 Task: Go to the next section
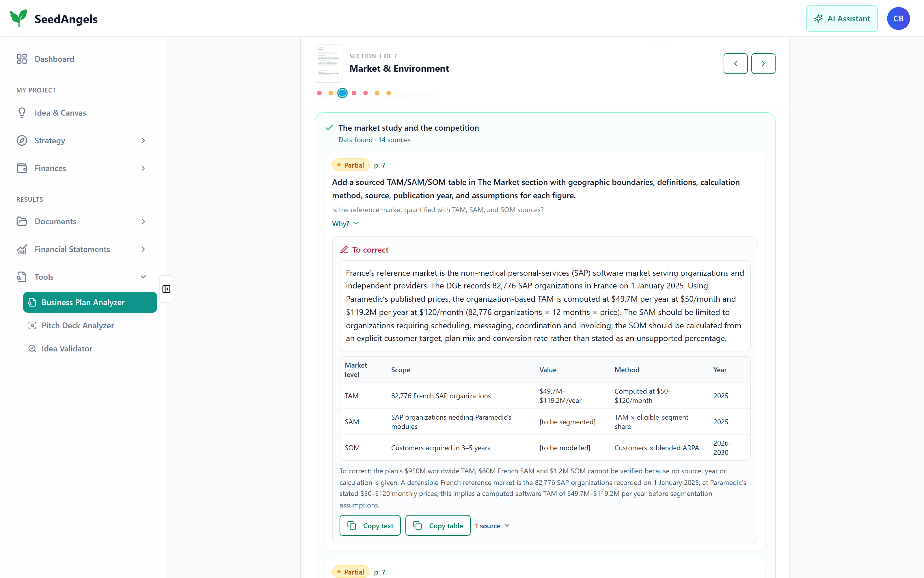click(x=763, y=63)
